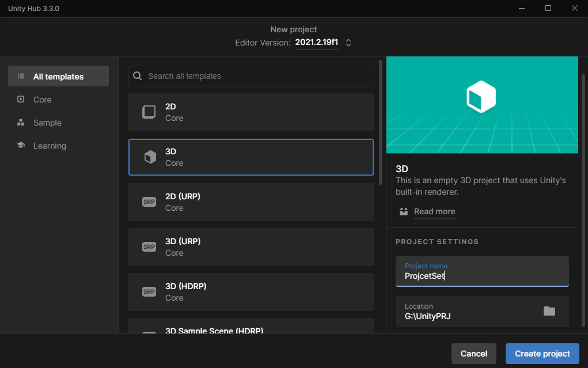Cancel new project creation
Screen dimensions: 588x368
(473, 354)
